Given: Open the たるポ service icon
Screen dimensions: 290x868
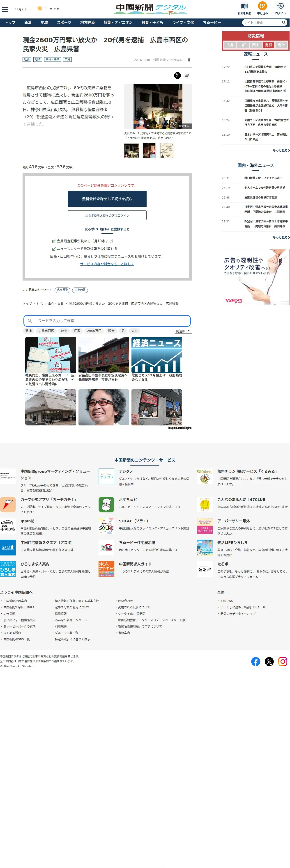Looking at the screenshot, I should (205, 569).
